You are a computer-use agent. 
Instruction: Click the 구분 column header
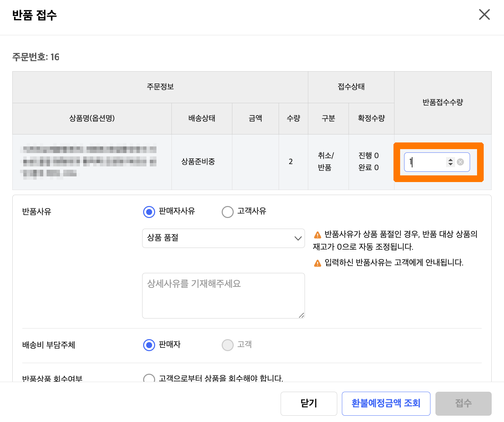click(x=328, y=118)
